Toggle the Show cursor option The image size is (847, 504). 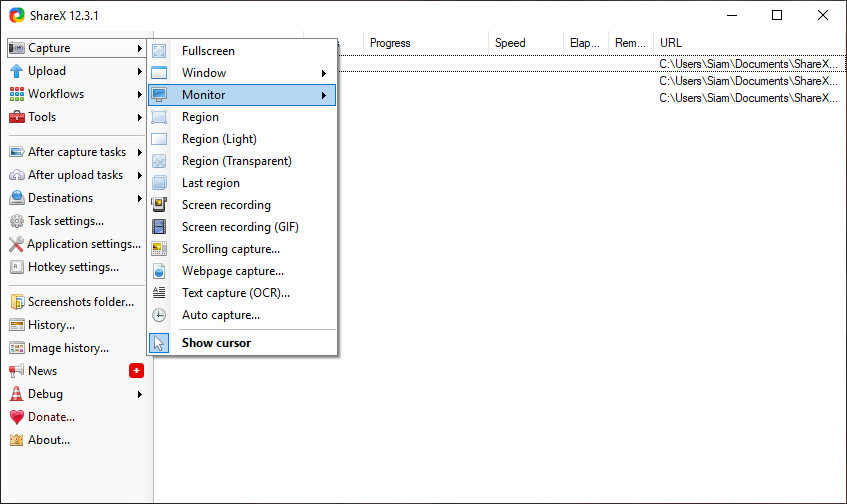243,343
